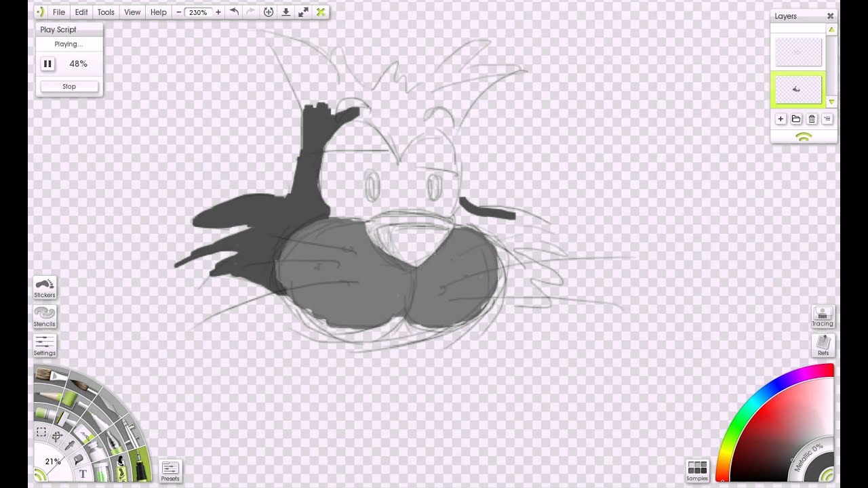
Task: Open the Tools menu
Action: click(x=106, y=12)
